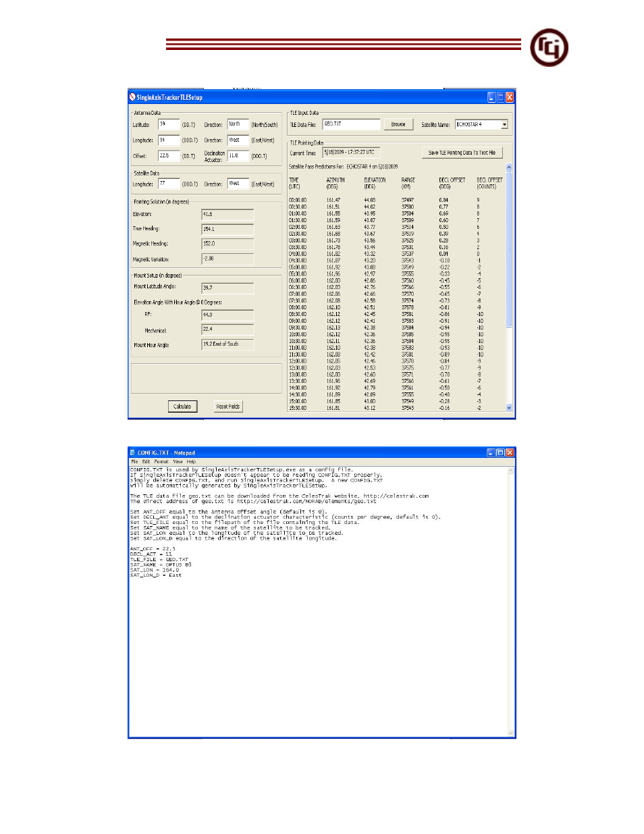Open File menu in Notepad
The width and height of the screenshot is (644, 834).
[134, 462]
